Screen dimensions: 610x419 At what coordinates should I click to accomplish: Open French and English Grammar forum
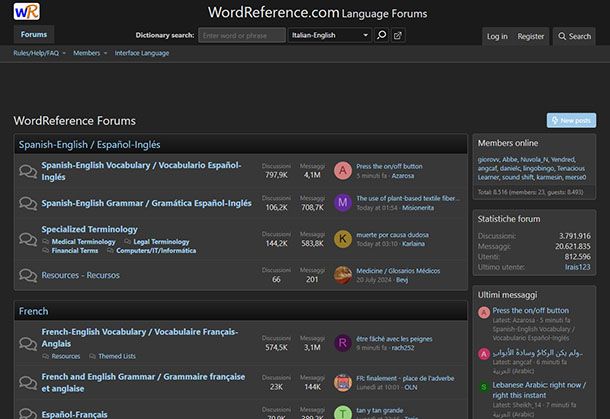(143, 382)
